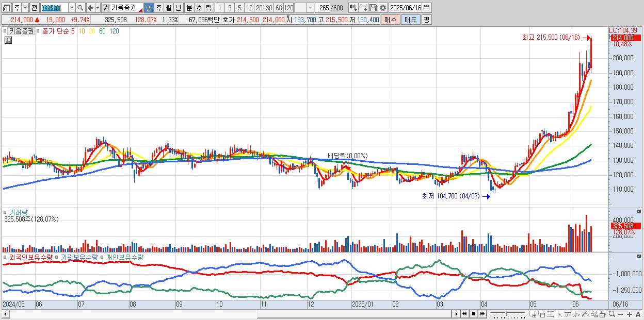This screenshot has width=644, height=320.
Task: Click the rewind button in chart replay
Action: (x=464, y=314)
